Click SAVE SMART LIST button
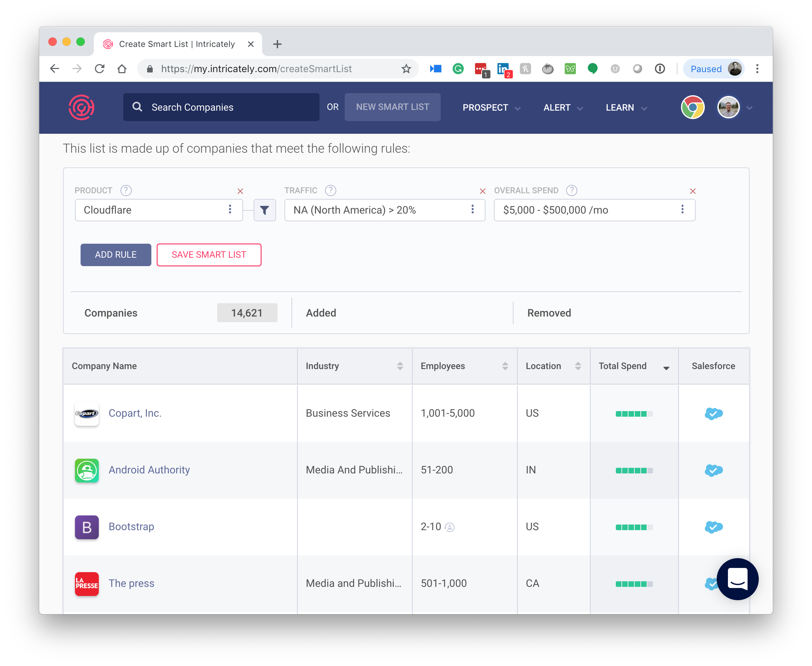The height and width of the screenshot is (666, 812). click(209, 255)
